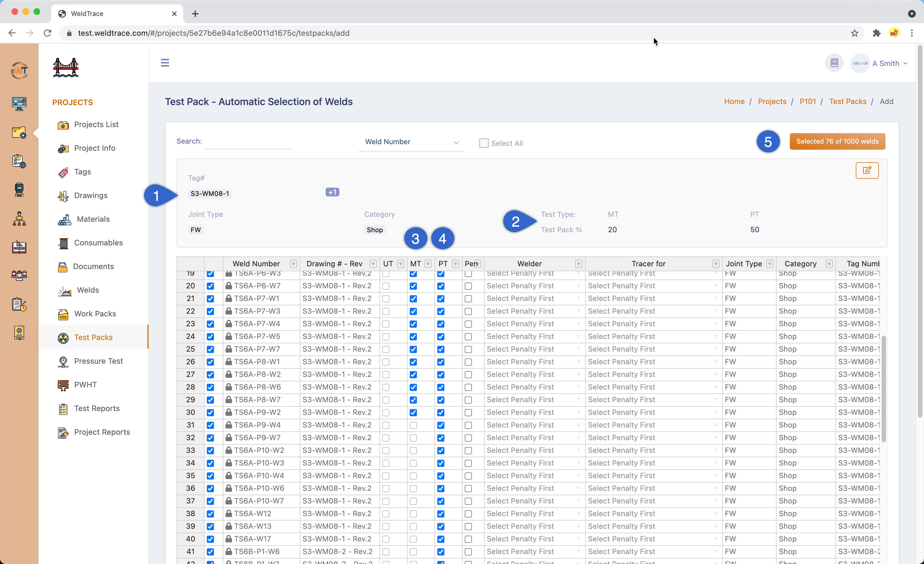
Task: Reload the page in browser
Action: pos(48,33)
